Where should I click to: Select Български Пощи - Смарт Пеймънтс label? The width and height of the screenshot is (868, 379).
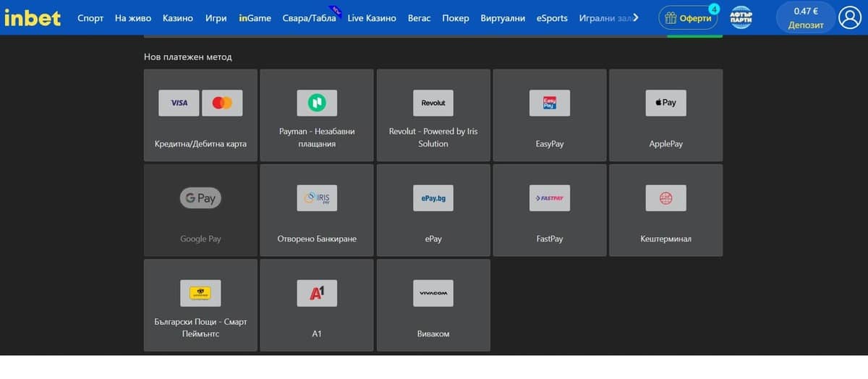tap(200, 328)
